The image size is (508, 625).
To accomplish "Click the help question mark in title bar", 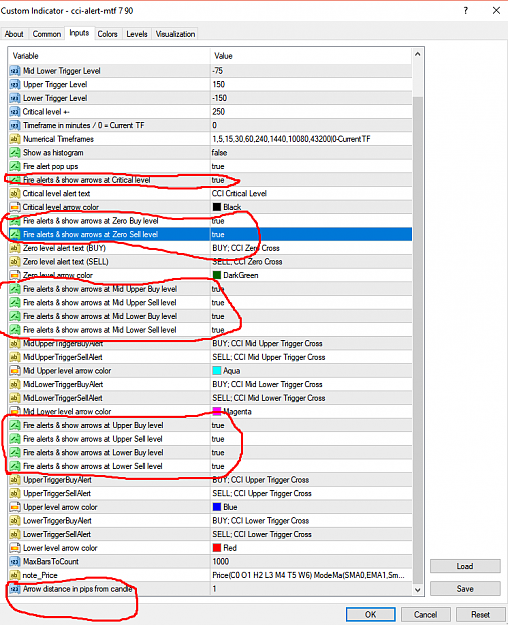I will (x=465, y=11).
